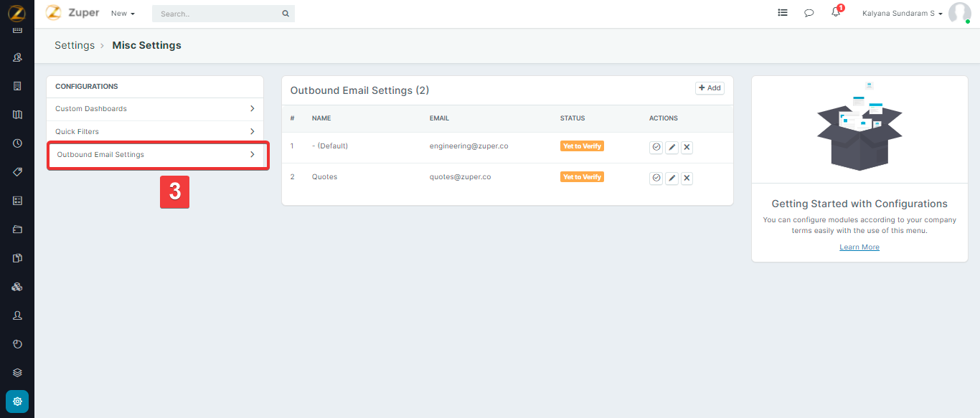980x418 pixels.
Task: Click the Yet to Verify badge for Quotes
Action: coord(582,176)
